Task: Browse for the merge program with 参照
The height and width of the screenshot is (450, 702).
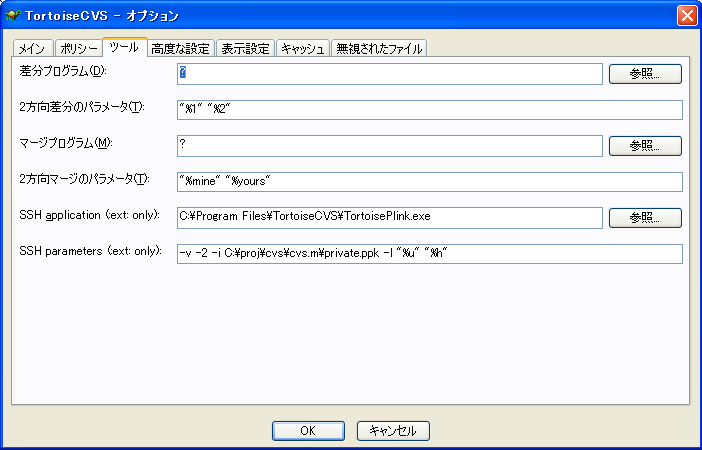Action: click(x=645, y=146)
